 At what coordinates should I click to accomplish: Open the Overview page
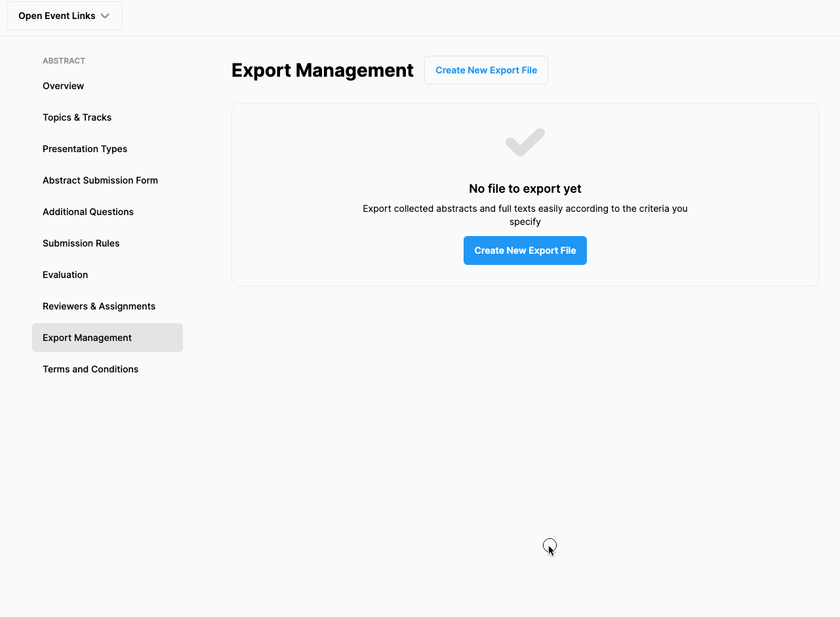[x=63, y=86]
